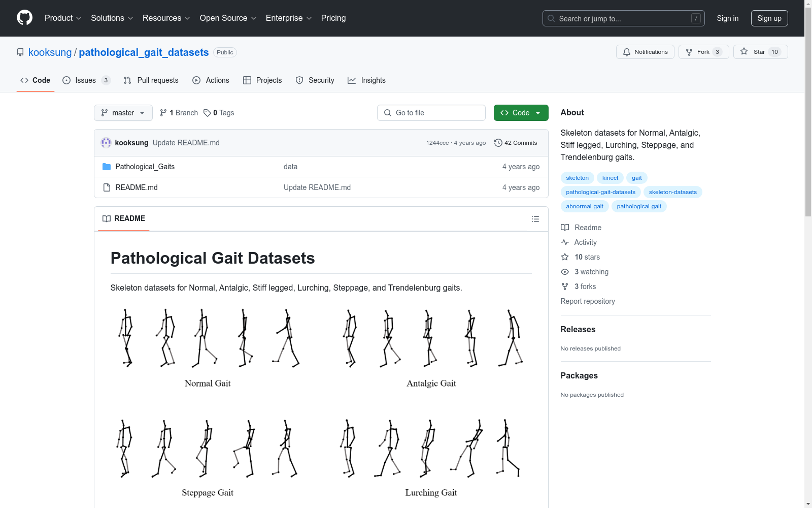812x508 pixels.
Task: Toggle Notifications for this repository
Action: point(645,52)
